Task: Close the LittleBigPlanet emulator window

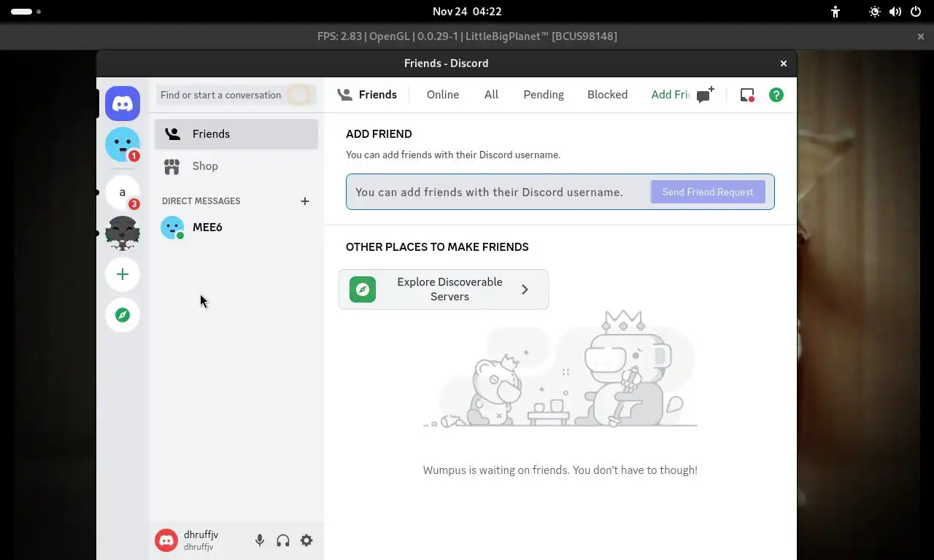Action: click(x=921, y=36)
